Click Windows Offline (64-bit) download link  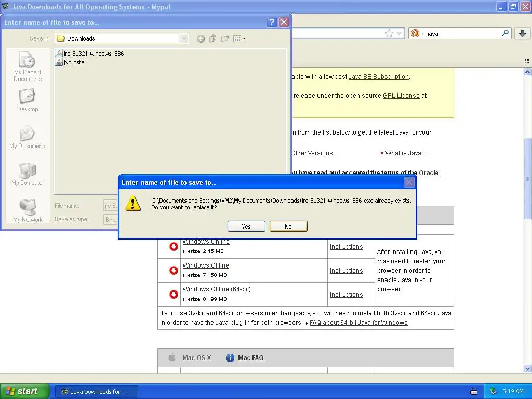217,289
